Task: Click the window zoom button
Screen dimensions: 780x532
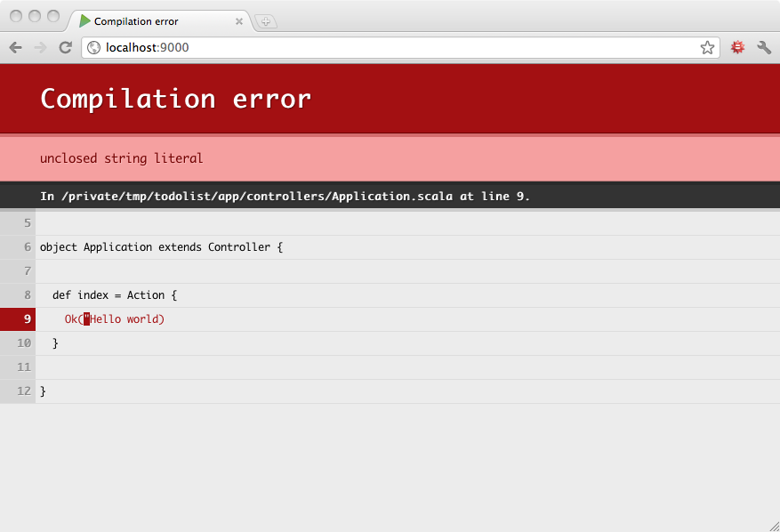Action: click(53, 16)
